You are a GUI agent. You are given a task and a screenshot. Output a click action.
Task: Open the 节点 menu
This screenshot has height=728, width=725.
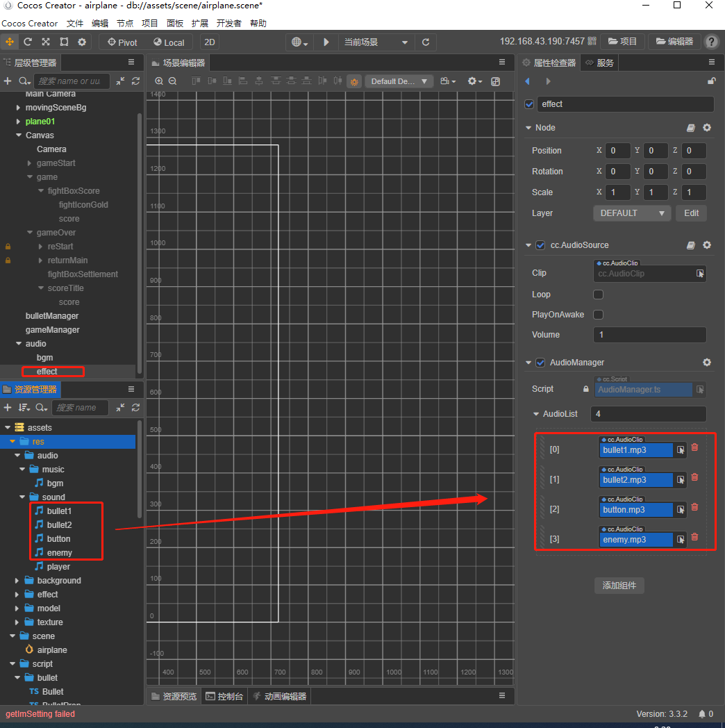[x=125, y=23]
